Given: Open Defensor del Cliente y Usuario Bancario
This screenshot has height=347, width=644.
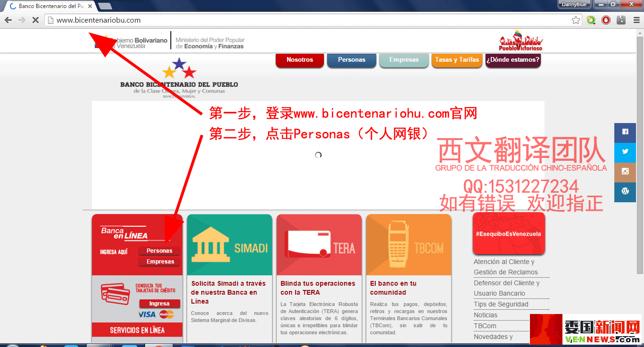Looking at the screenshot, I should [507, 288].
